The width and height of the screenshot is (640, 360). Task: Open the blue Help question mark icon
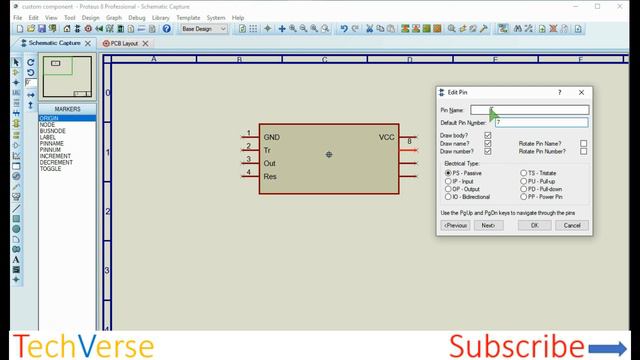click(x=167, y=29)
